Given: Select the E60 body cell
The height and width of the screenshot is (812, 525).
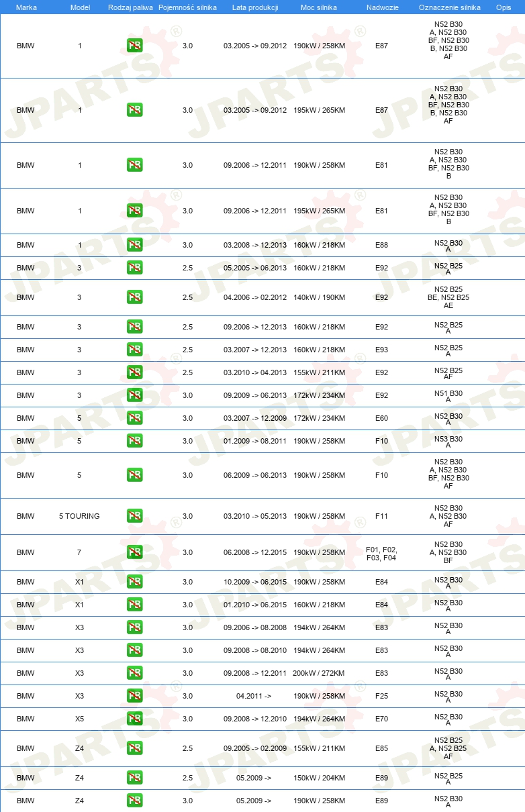Looking at the screenshot, I should click(x=381, y=418).
